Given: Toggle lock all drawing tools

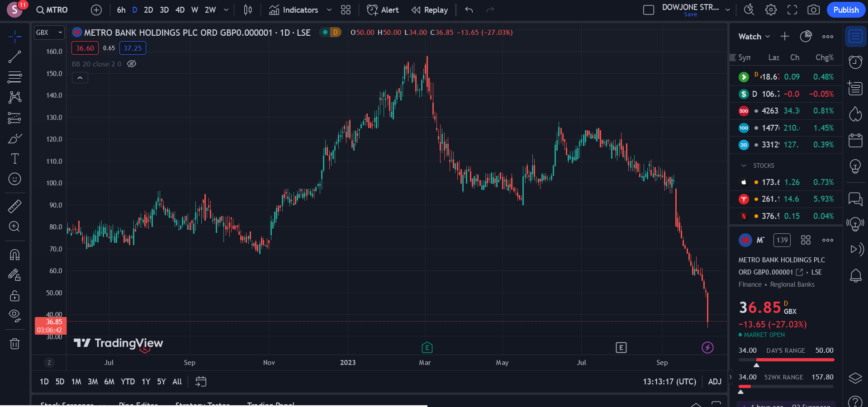Looking at the screenshot, I should (x=14, y=296).
